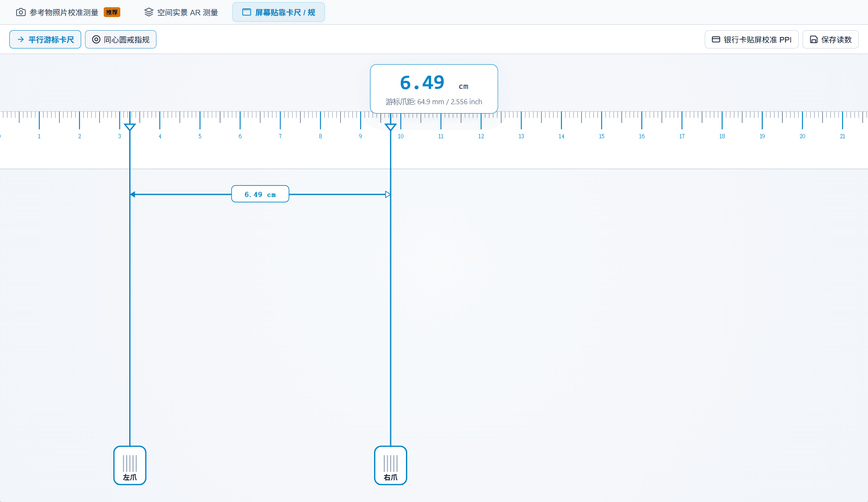Click the save disk icon

[x=814, y=40]
